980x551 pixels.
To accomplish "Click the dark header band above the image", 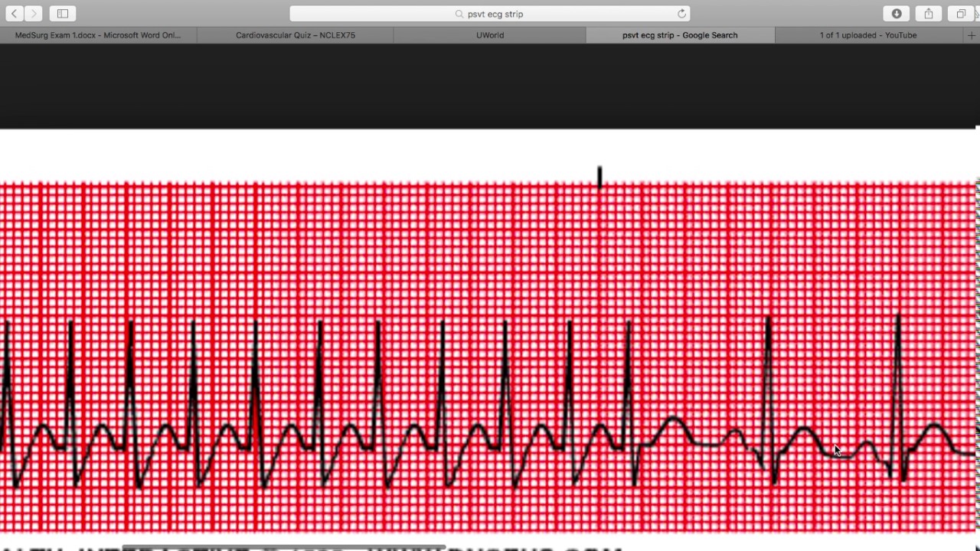I will pos(490,86).
